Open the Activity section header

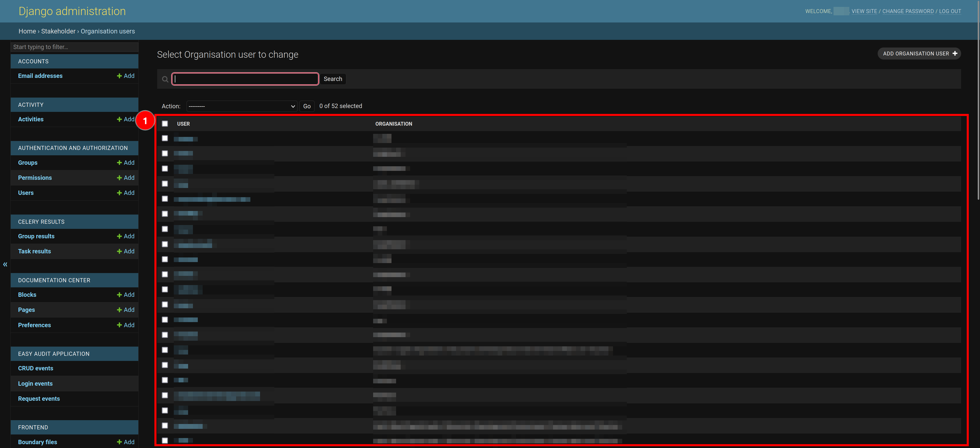point(31,105)
